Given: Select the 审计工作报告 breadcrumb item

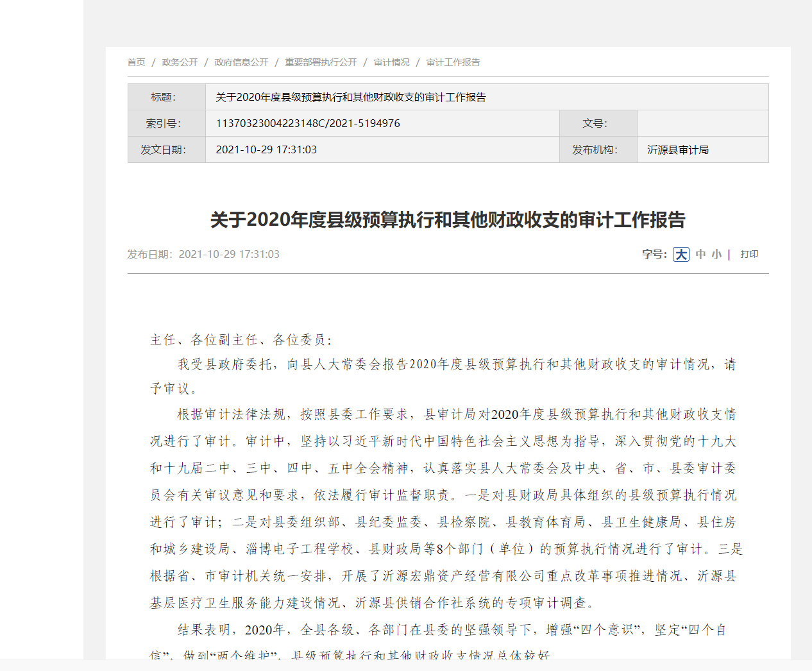Looking at the screenshot, I should point(453,62).
